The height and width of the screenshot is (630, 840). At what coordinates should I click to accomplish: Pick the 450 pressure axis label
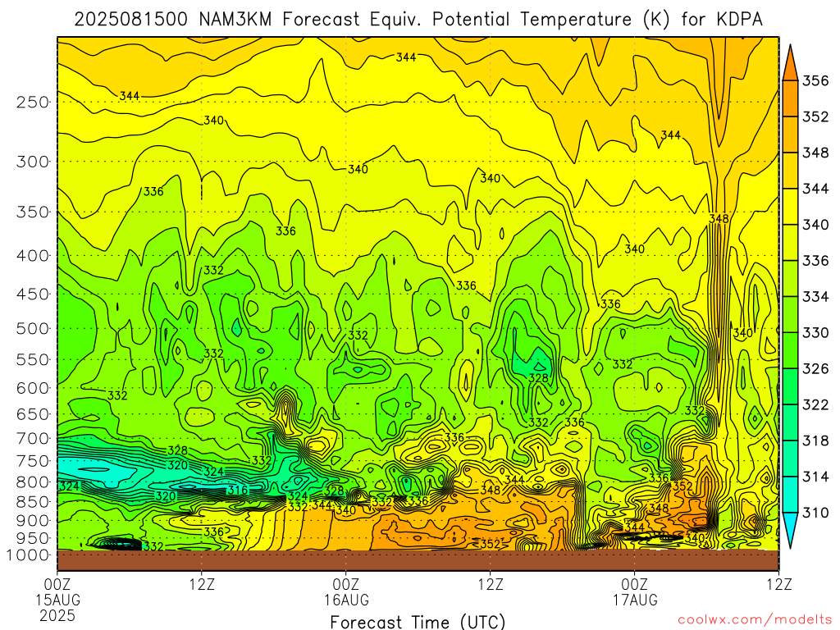click(x=33, y=294)
